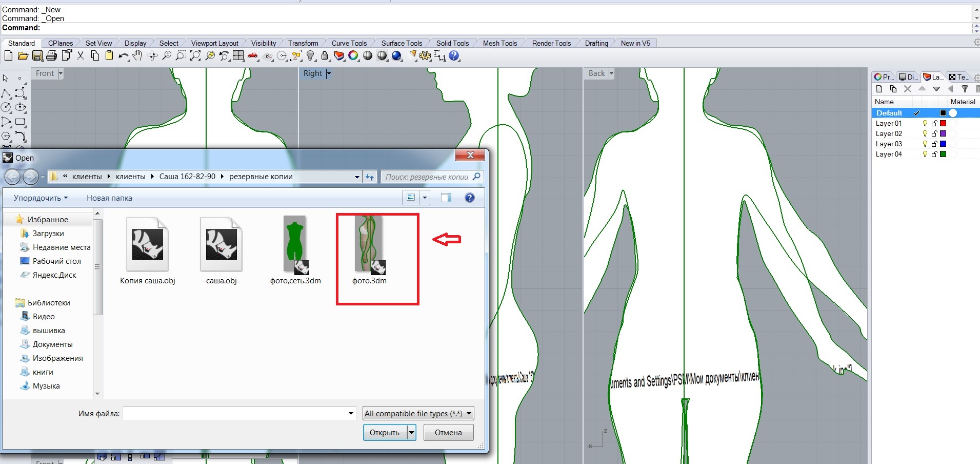This screenshot has width=980, height=464.
Task: Open the Front viewport dropdown menu
Action: [61, 73]
